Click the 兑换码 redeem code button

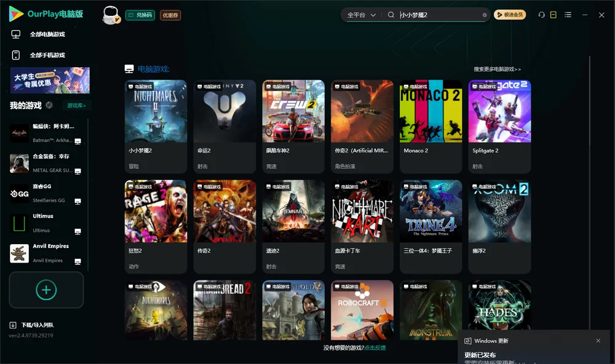[x=140, y=15]
